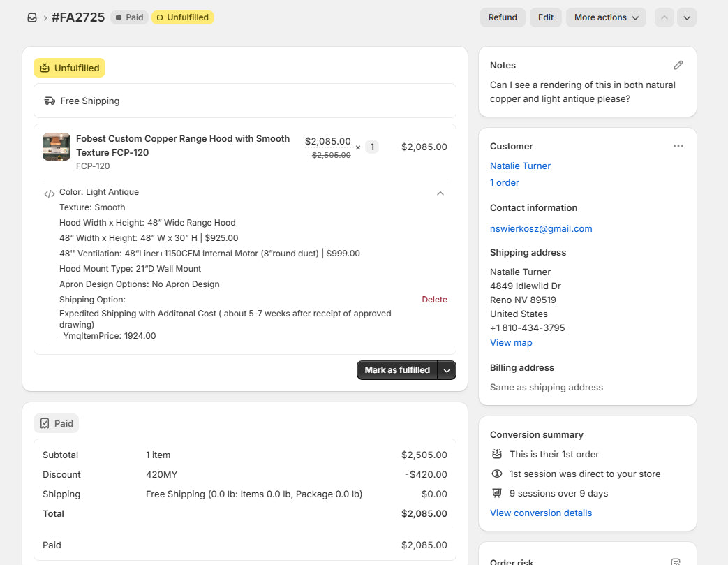Click the orders inbox breadcrumb icon
This screenshot has height=565, width=728.
click(x=32, y=17)
